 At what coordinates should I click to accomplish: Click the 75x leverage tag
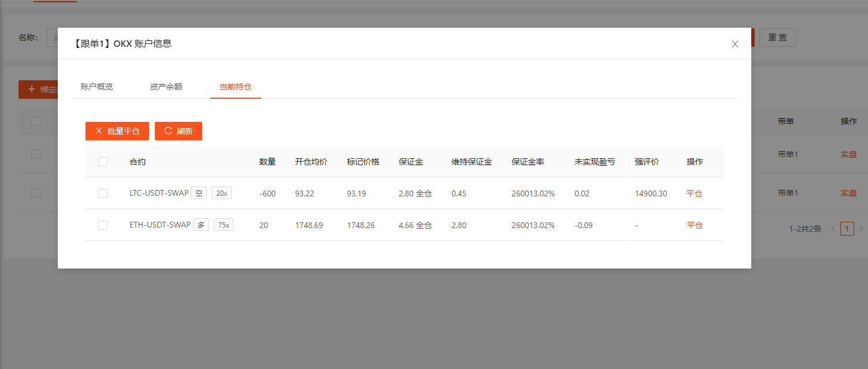(224, 225)
